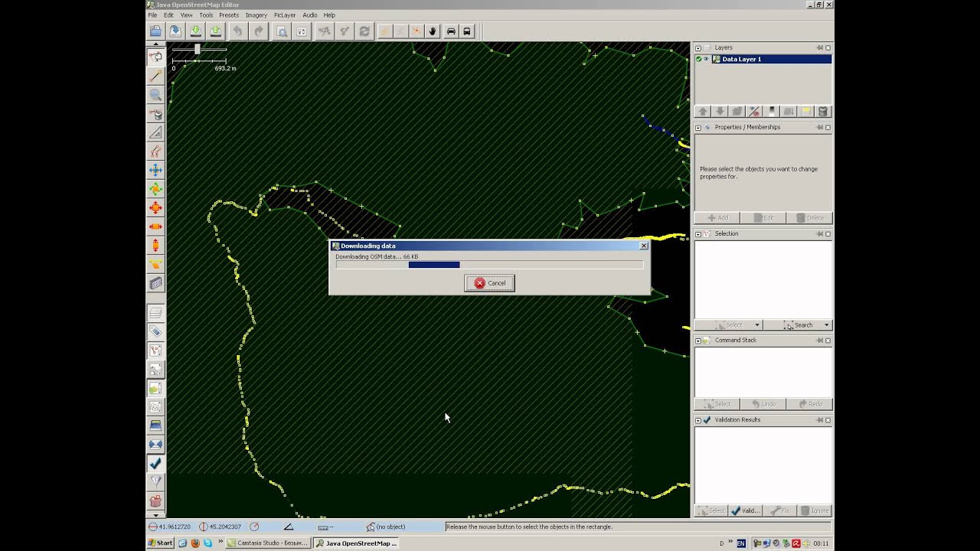Click latitude value 41.9612720 in status bar
Image resolution: width=980 pixels, height=551 pixels.
point(173,527)
